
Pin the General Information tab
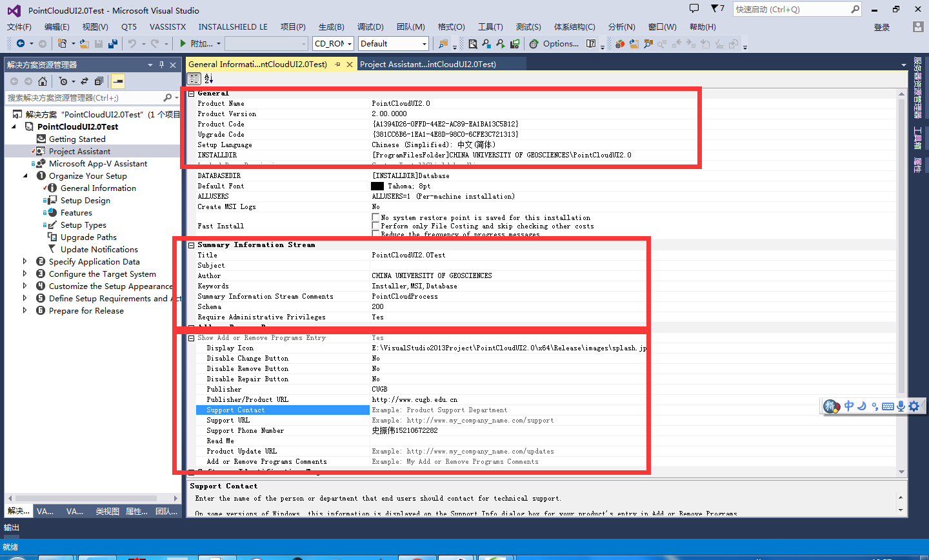coord(337,65)
